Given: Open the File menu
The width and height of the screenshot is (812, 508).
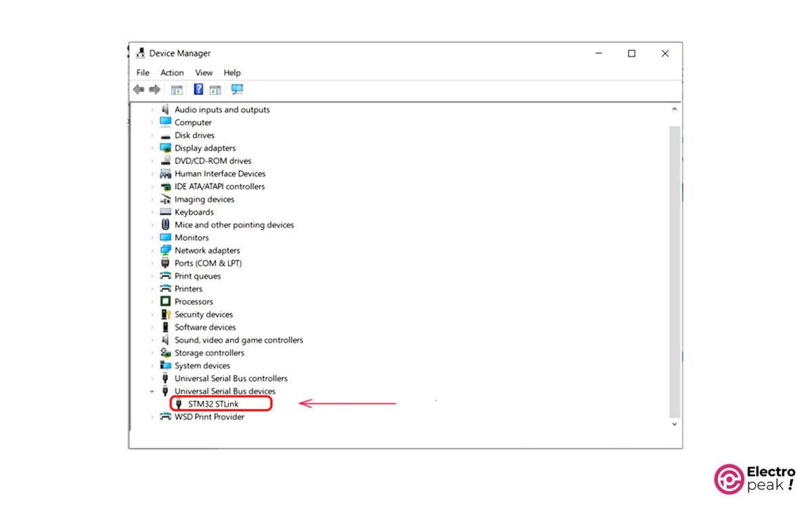Looking at the screenshot, I should [x=143, y=72].
